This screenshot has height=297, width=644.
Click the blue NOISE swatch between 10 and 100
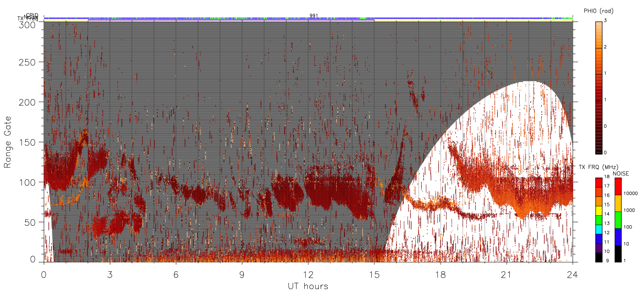(x=618, y=236)
